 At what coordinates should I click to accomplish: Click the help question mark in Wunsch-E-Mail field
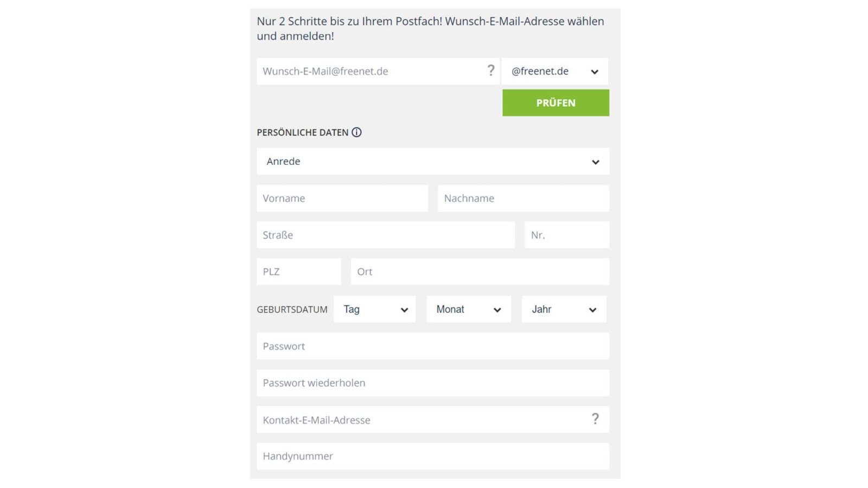tap(490, 70)
